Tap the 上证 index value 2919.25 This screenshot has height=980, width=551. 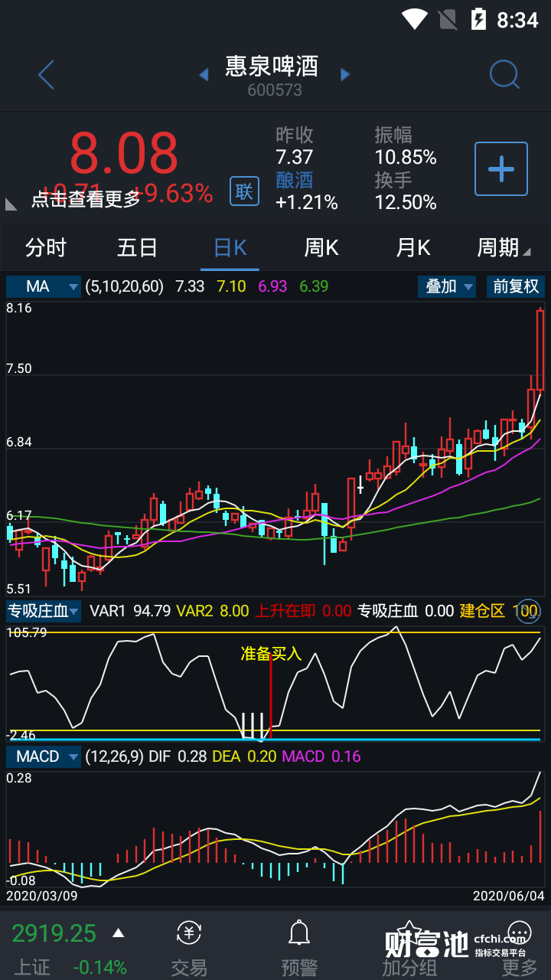click(54, 933)
